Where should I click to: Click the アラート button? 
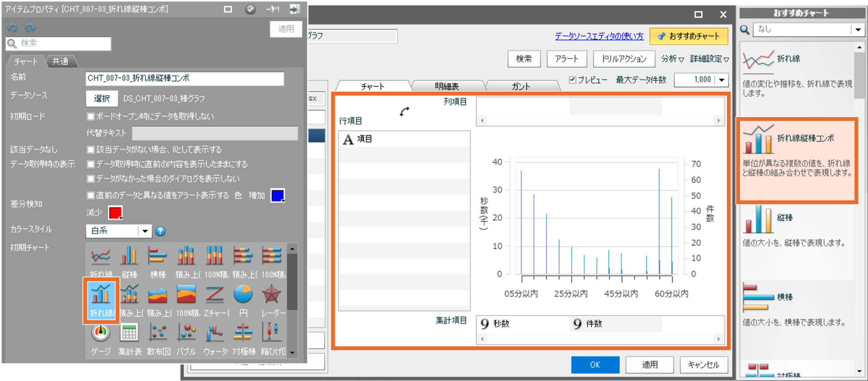pyautogui.click(x=566, y=59)
